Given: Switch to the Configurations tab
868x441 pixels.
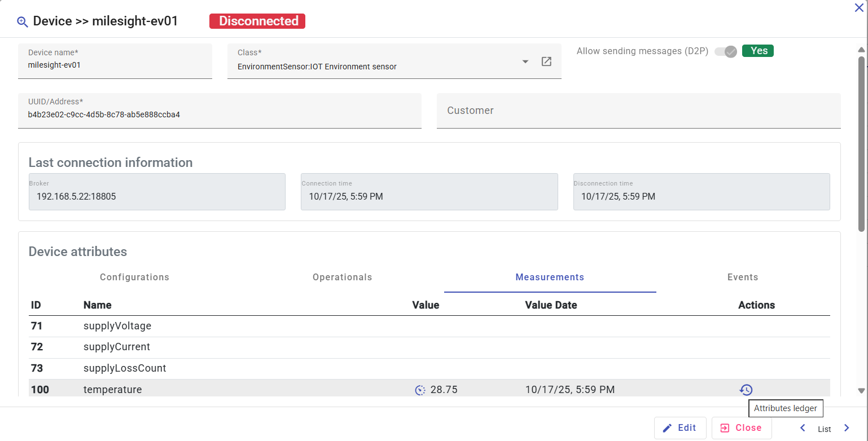Looking at the screenshot, I should pos(134,277).
